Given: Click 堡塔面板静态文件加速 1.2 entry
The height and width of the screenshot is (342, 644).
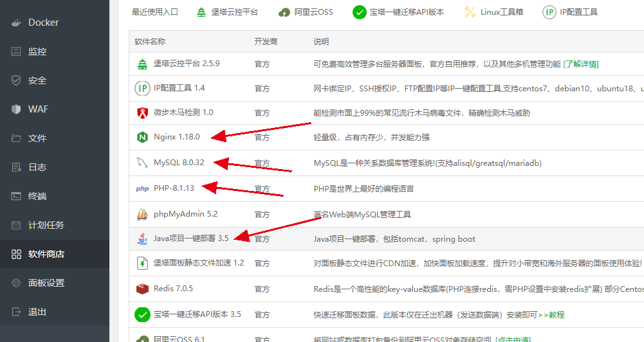Looking at the screenshot, I should [199, 263].
